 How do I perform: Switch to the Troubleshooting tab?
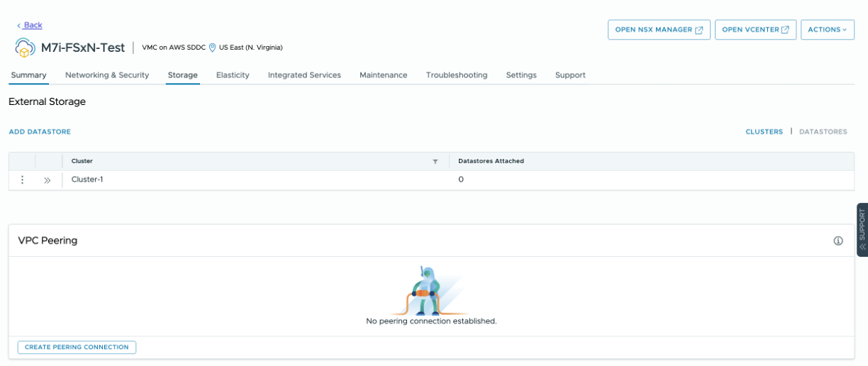tap(457, 75)
